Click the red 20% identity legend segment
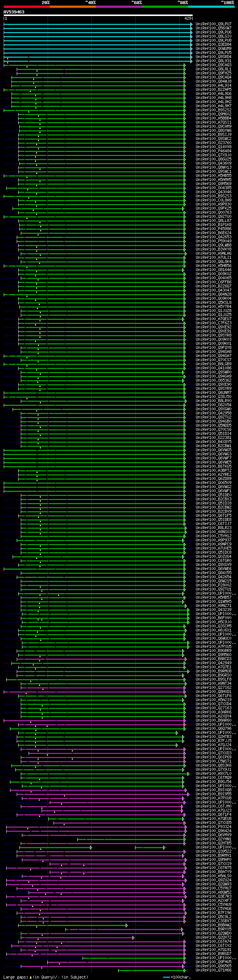This screenshot has height=980, width=238. [27, 6]
